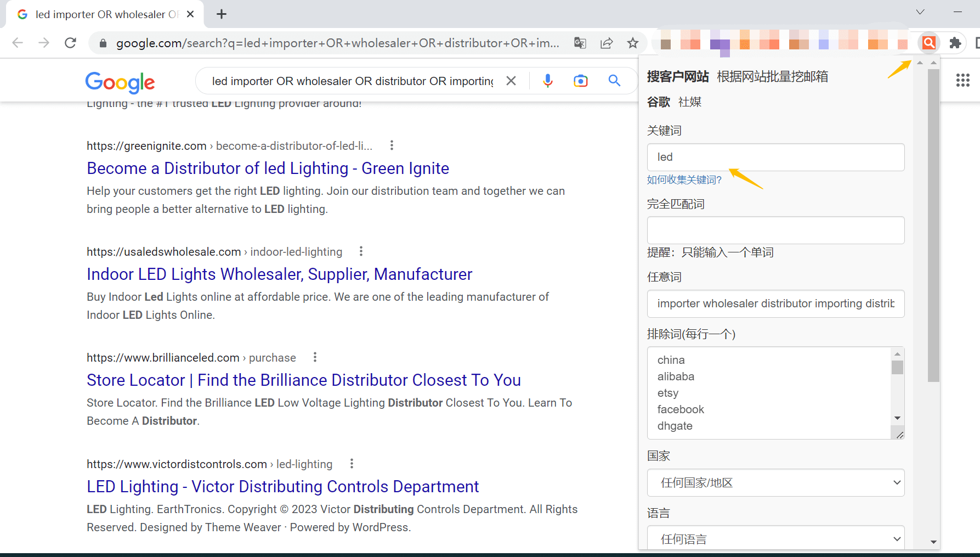Reload the current page
Viewport: 980px width, 557px height.
tap(70, 43)
